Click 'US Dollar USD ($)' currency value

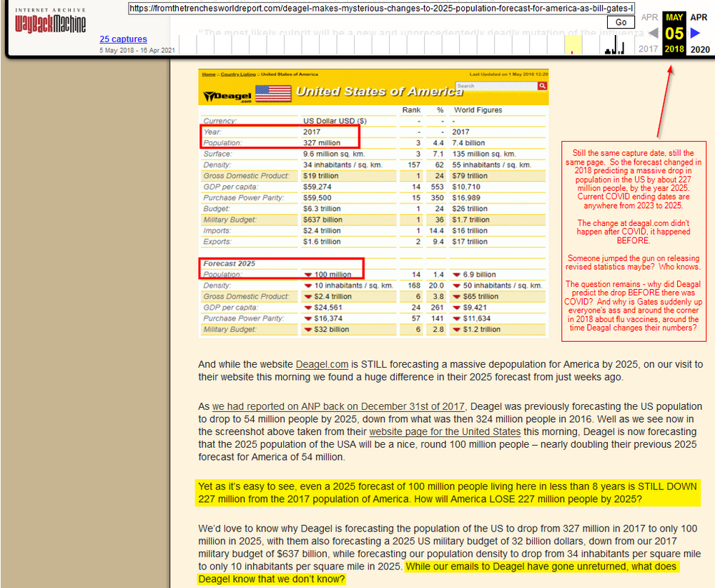coord(335,121)
